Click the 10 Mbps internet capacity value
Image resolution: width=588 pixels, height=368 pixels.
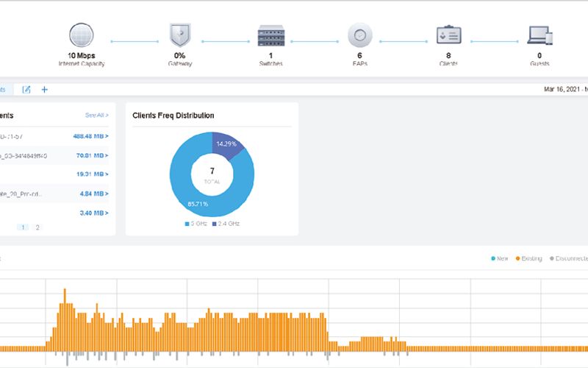click(x=82, y=56)
